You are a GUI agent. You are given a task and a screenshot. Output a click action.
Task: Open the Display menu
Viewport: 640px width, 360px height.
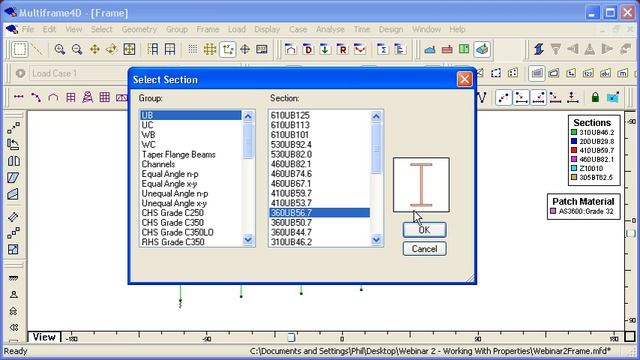pos(267,29)
